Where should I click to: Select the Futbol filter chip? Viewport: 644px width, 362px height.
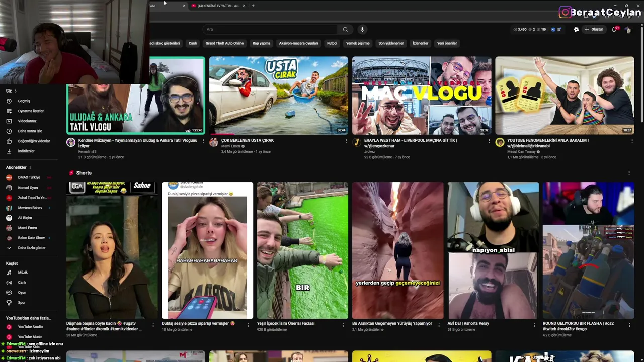coord(332,43)
